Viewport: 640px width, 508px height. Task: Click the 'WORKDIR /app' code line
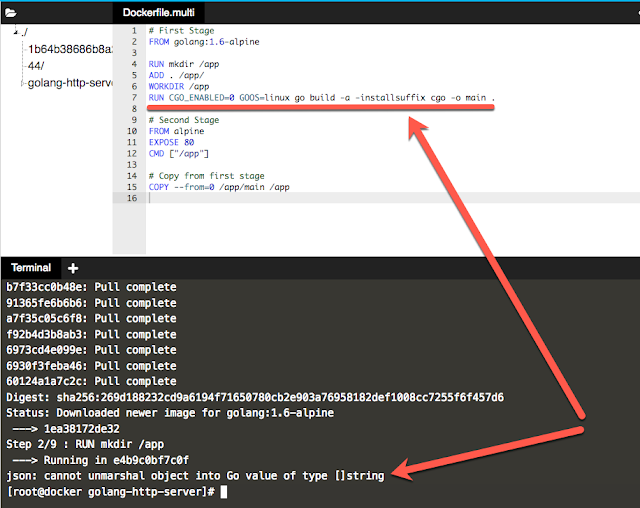[179, 87]
